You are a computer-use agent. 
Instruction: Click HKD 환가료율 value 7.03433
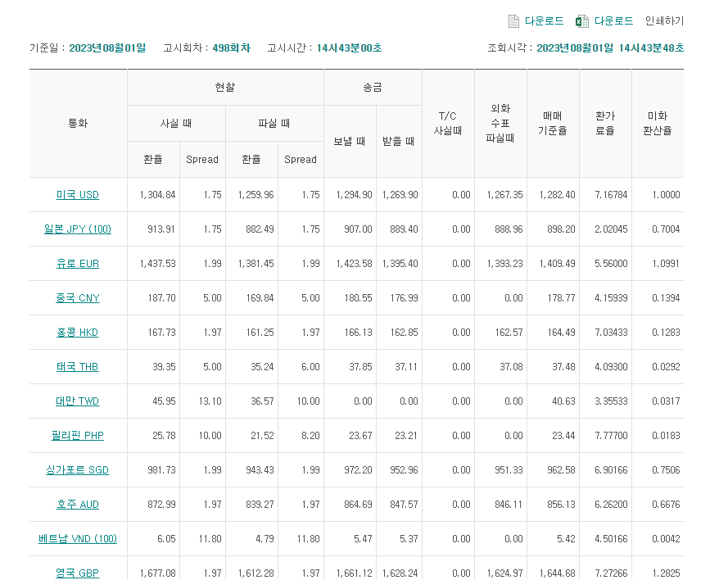click(x=611, y=332)
